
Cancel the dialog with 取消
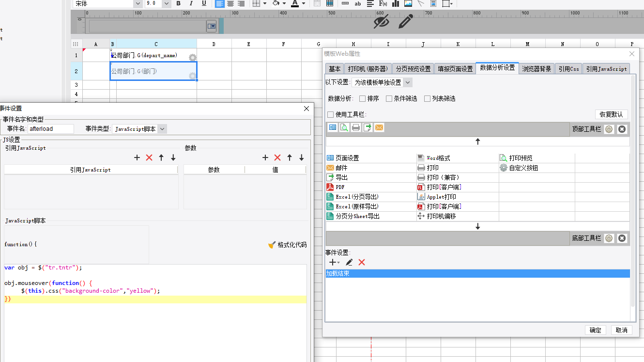(x=622, y=330)
